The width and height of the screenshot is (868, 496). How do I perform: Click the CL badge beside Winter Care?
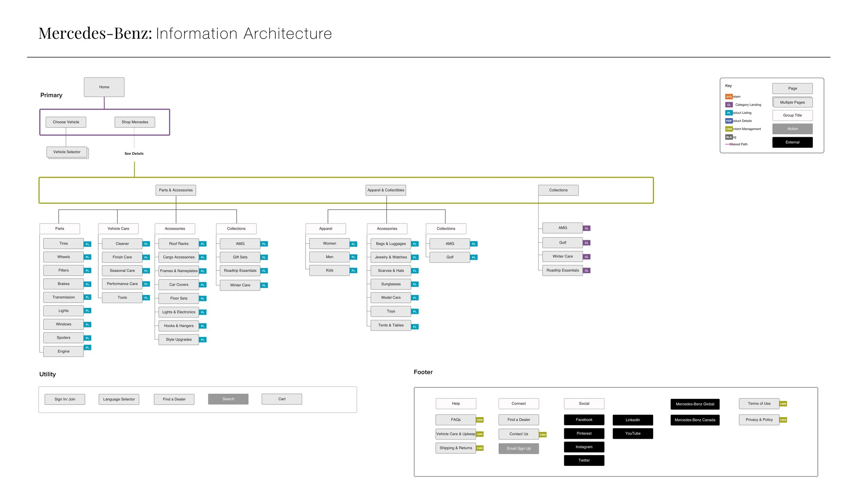click(x=586, y=257)
